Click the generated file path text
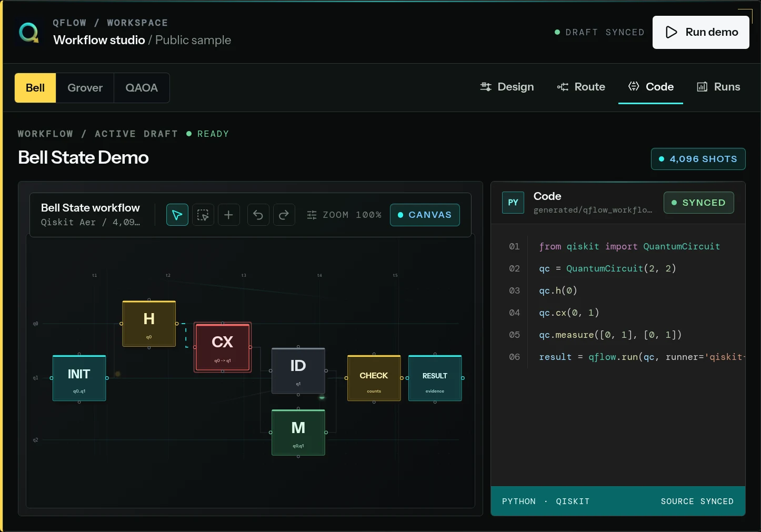Image resolution: width=761 pixels, height=532 pixels. pos(593,210)
